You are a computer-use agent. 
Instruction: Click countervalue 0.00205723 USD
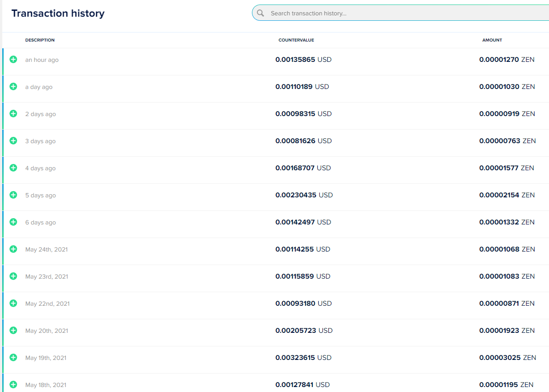click(304, 330)
